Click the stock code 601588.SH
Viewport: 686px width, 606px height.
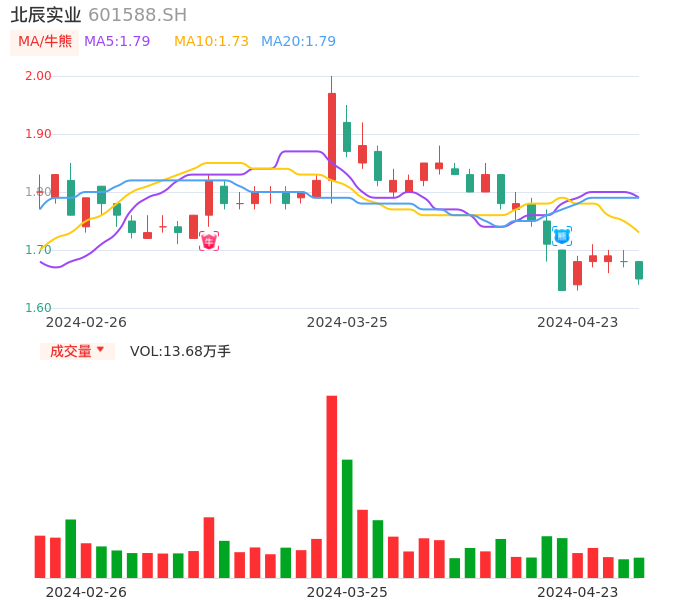[137, 15]
